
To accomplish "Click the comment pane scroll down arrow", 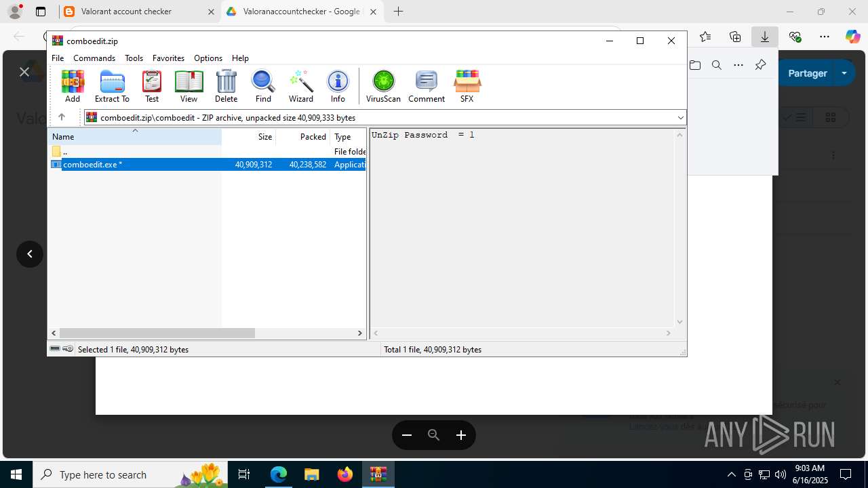I will coord(679,322).
